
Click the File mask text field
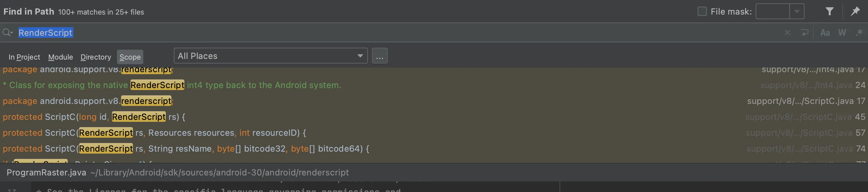(773, 12)
